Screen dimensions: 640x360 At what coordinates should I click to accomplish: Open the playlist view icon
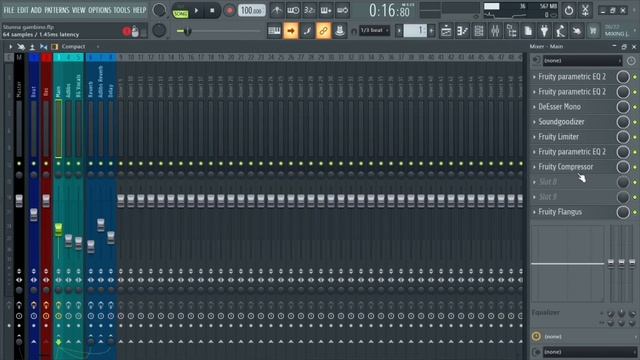tap(446, 31)
